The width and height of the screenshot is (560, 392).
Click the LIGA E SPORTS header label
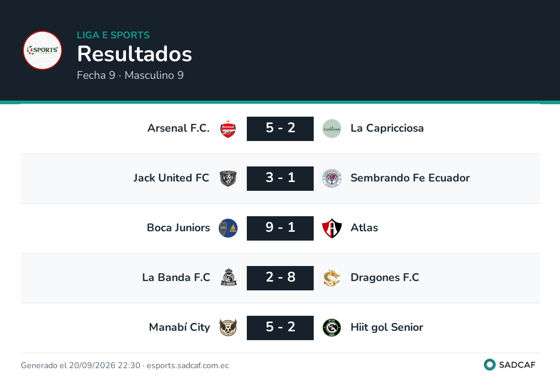coord(113,35)
